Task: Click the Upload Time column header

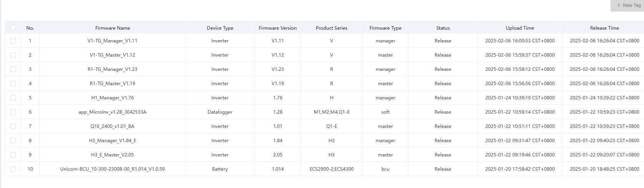Action: (519, 28)
